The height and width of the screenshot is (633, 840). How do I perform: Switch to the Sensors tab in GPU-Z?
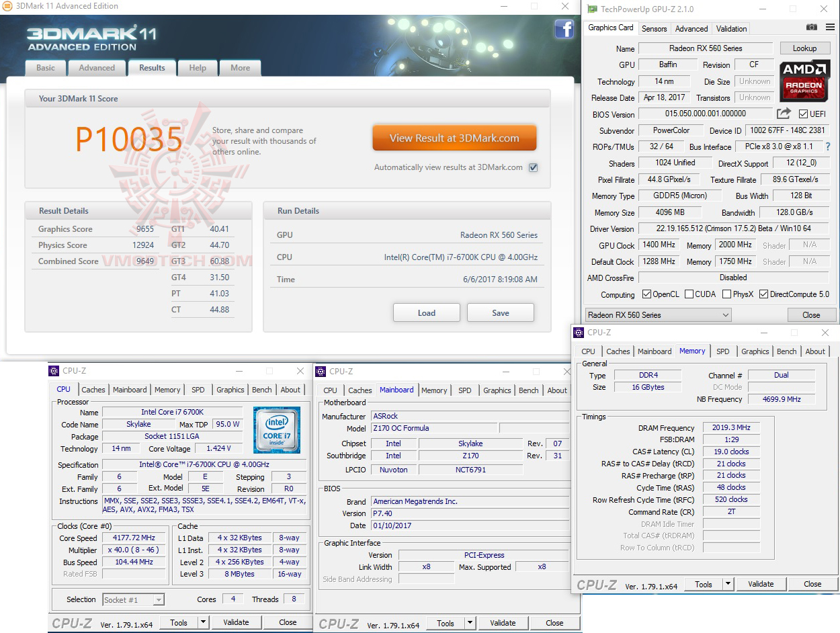click(654, 29)
